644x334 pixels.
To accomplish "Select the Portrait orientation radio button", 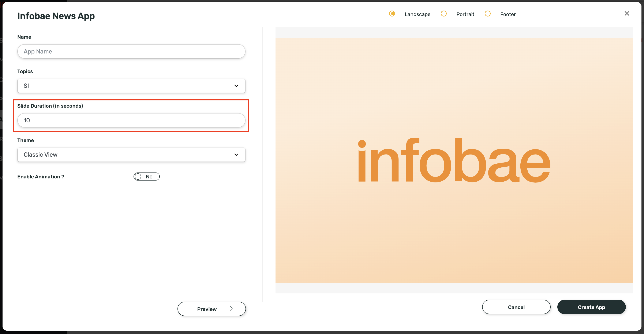I will tap(443, 14).
